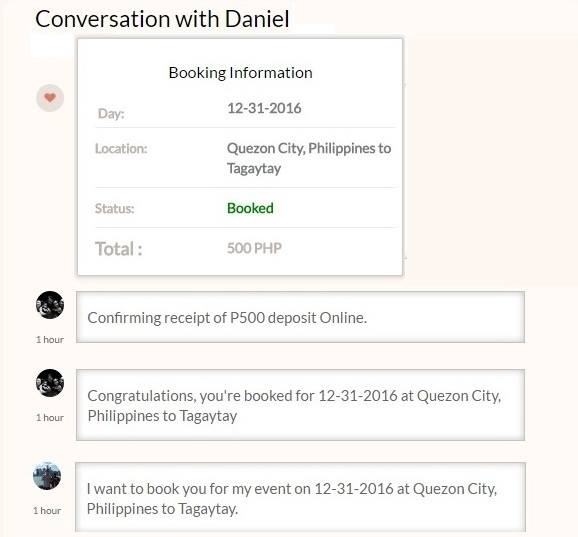Open the Congratulations you're booked message
This screenshot has width=578, height=537.
[300, 405]
